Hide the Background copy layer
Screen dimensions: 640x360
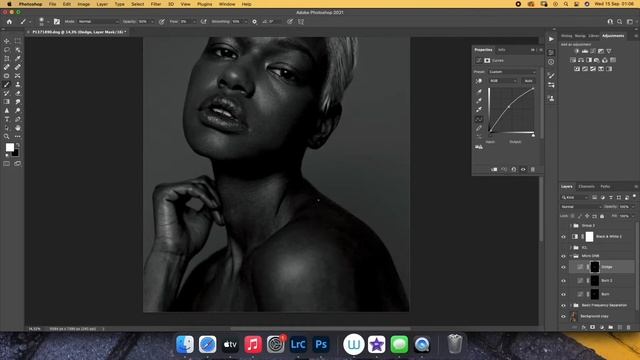(x=563, y=316)
